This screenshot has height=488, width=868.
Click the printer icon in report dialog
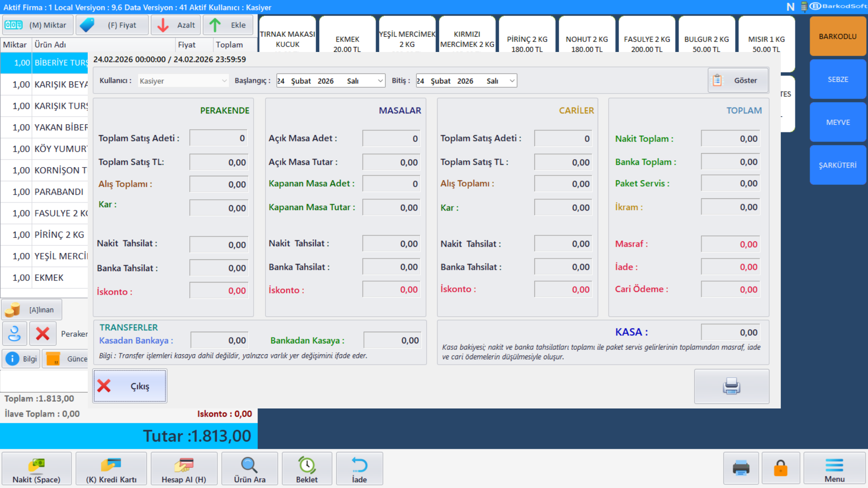pyautogui.click(x=731, y=386)
